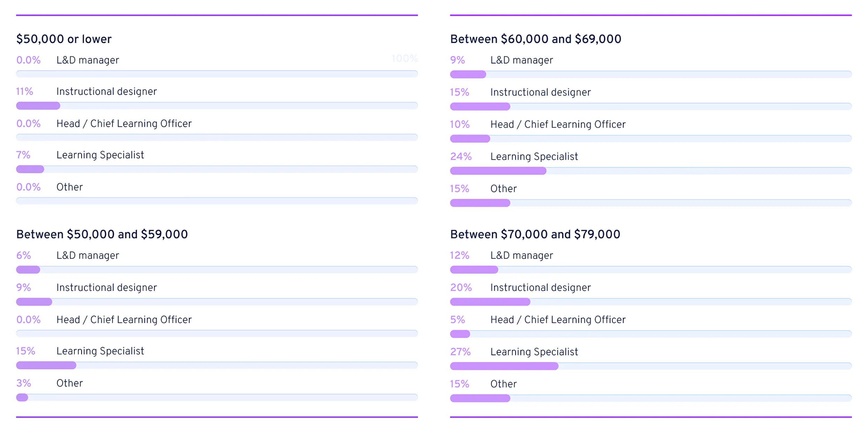Click the '5%' percentage value

click(x=457, y=320)
